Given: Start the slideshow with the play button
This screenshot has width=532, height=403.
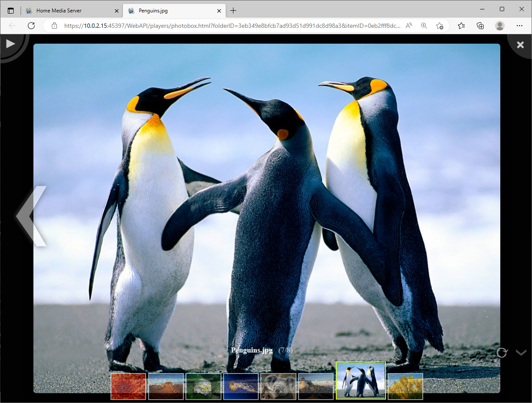Looking at the screenshot, I should coord(10,44).
